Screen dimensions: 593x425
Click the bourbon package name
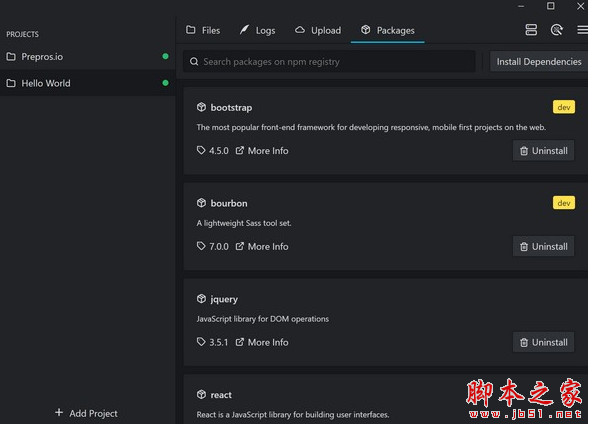click(x=229, y=203)
